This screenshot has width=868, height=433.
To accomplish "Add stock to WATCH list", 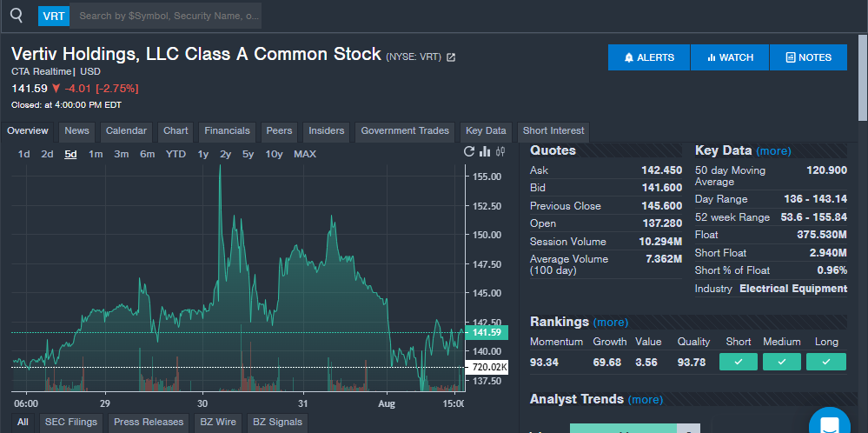I will point(730,57).
